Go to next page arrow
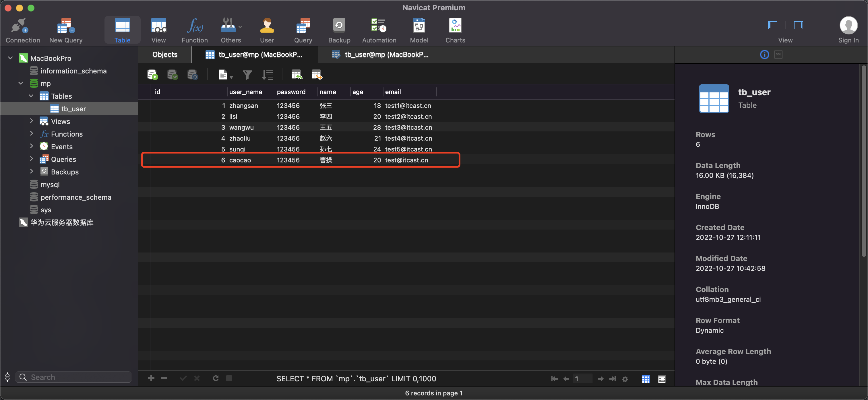Viewport: 868px width, 400px height. [600, 379]
